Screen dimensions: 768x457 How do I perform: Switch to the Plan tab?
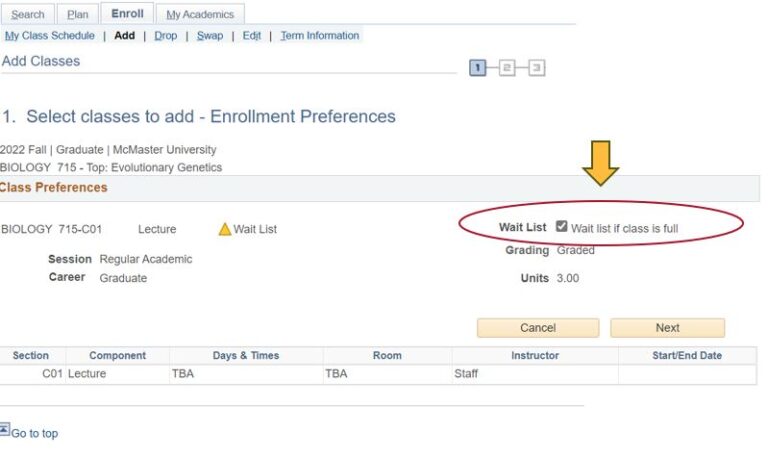(77, 14)
